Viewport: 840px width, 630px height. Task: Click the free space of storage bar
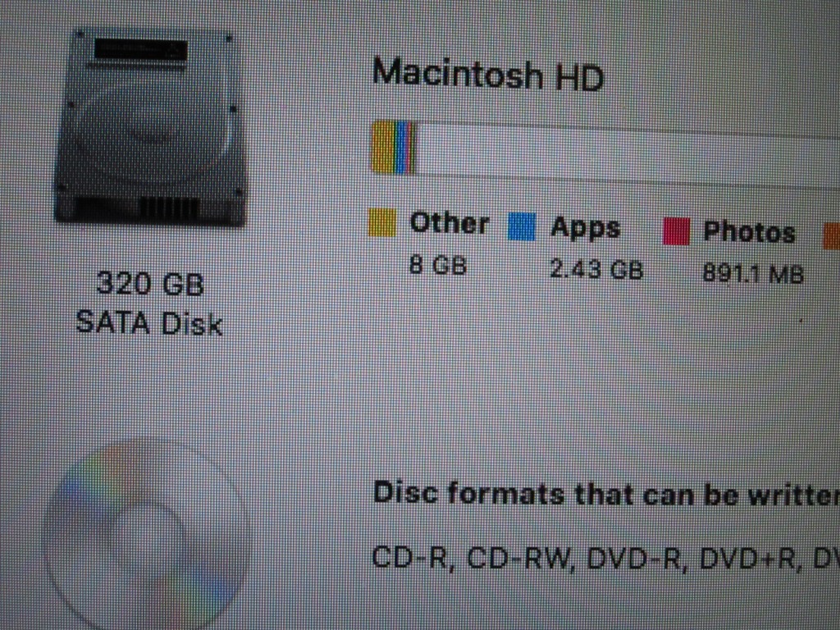tap(628, 154)
